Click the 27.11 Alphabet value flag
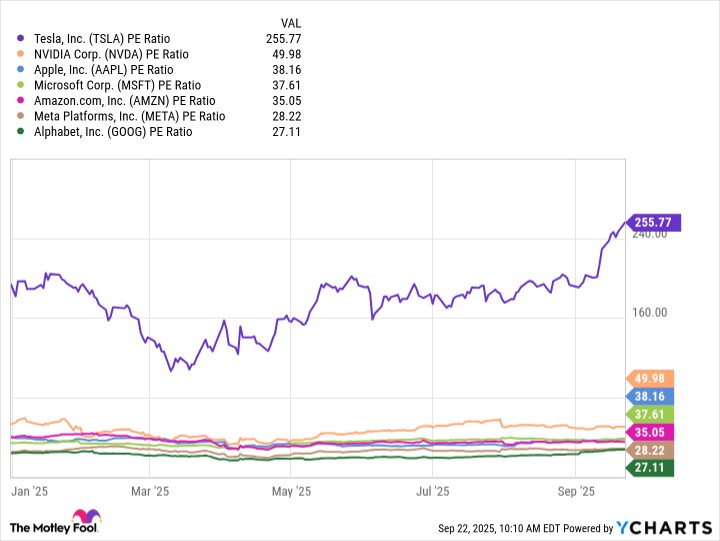The image size is (720, 541). point(651,467)
